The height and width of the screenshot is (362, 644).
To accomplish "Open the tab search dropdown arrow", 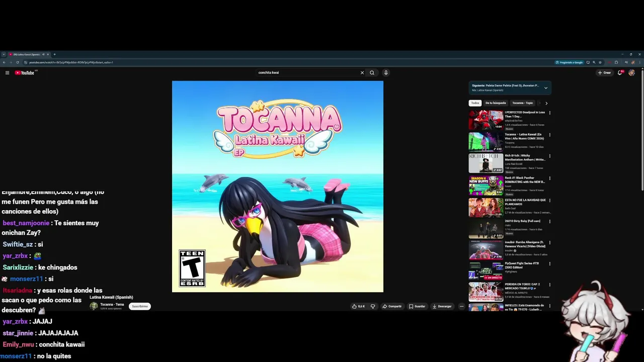I will click(x=4, y=54).
